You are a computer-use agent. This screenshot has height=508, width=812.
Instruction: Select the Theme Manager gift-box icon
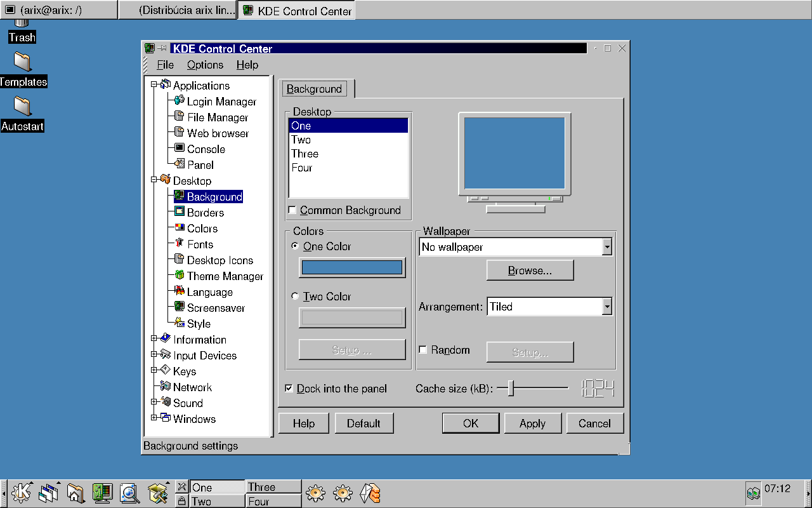(x=180, y=276)
